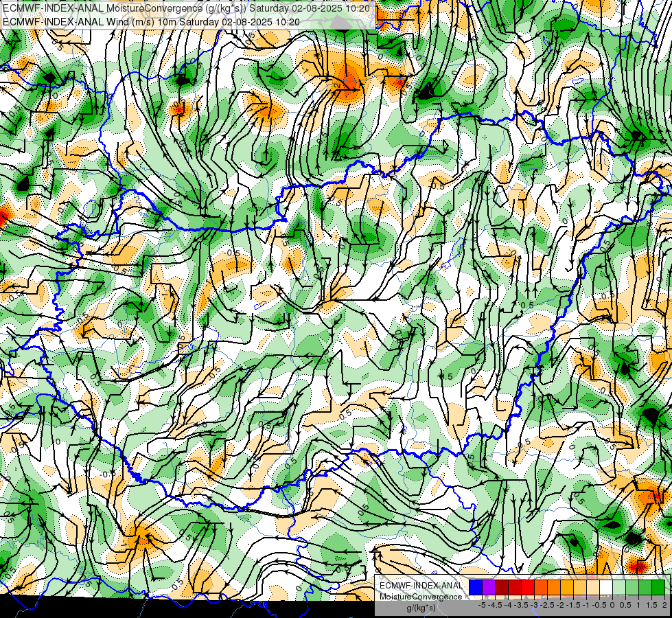Screen dimensions: 672x618
Task: Pick the palest green swatch between 0 and 0.5
Action: (x=619, y=587)
